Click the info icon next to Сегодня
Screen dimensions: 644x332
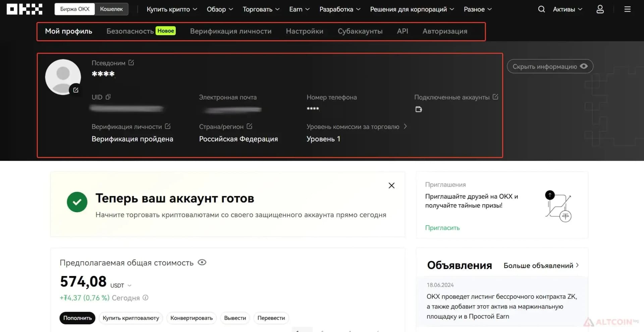coord(146,297)
